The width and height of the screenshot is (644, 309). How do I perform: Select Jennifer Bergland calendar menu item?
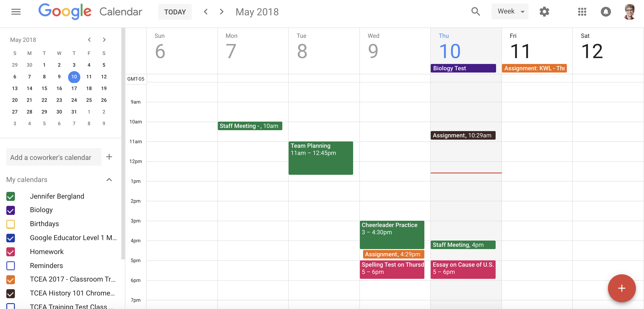pos(57,196)
